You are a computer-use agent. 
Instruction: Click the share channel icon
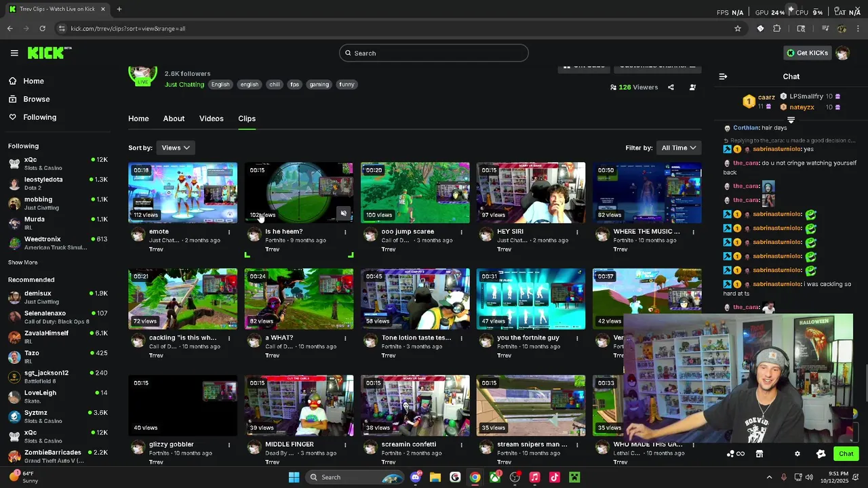point(671,87)
